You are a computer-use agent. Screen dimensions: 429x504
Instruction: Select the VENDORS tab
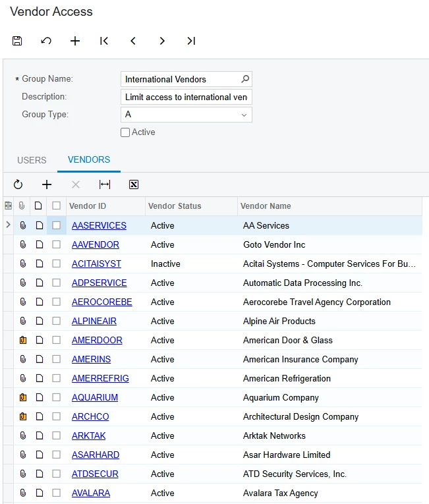(89, 159)
